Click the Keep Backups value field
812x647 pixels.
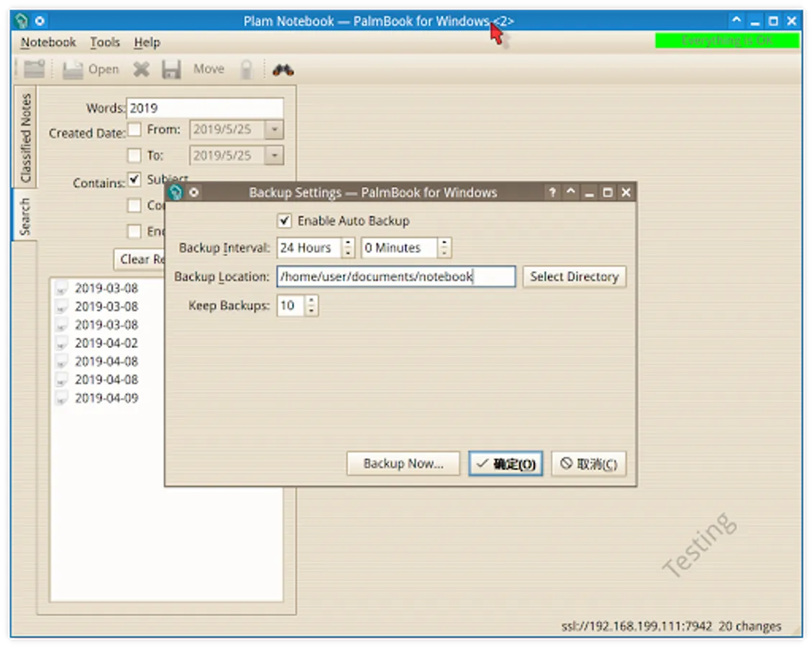pos(291,306)
